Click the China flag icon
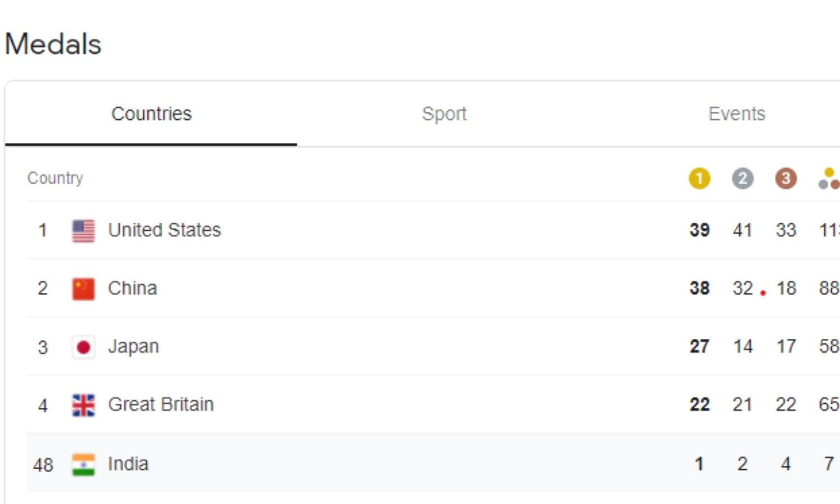 [x=83, y=289]
